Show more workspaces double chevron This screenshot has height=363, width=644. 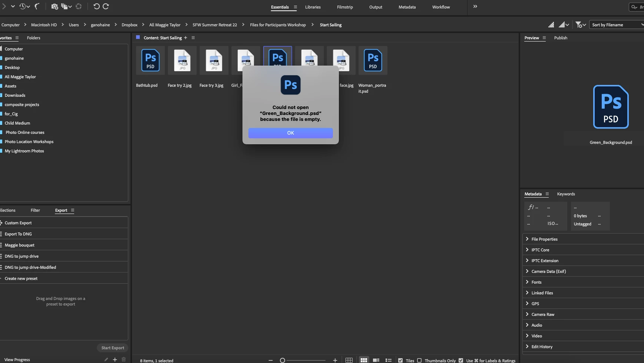475,7
